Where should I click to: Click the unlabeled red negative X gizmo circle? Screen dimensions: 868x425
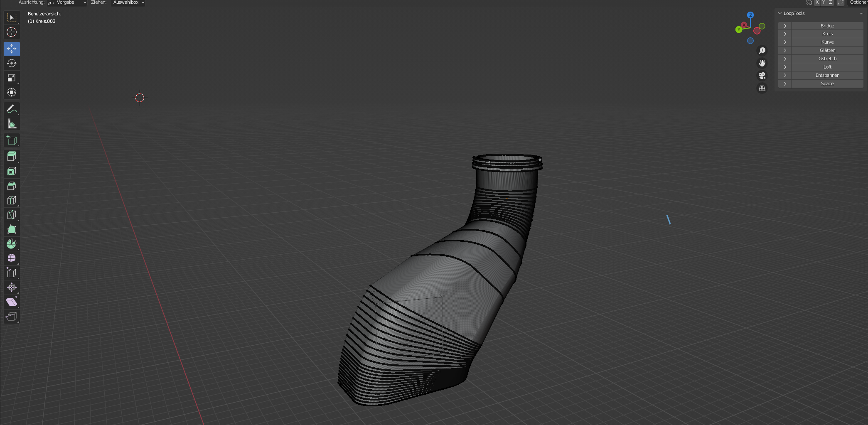tap(757, 31)
